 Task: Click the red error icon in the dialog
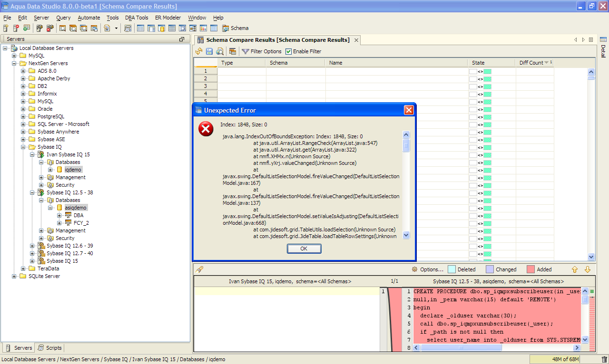(206, 128)
